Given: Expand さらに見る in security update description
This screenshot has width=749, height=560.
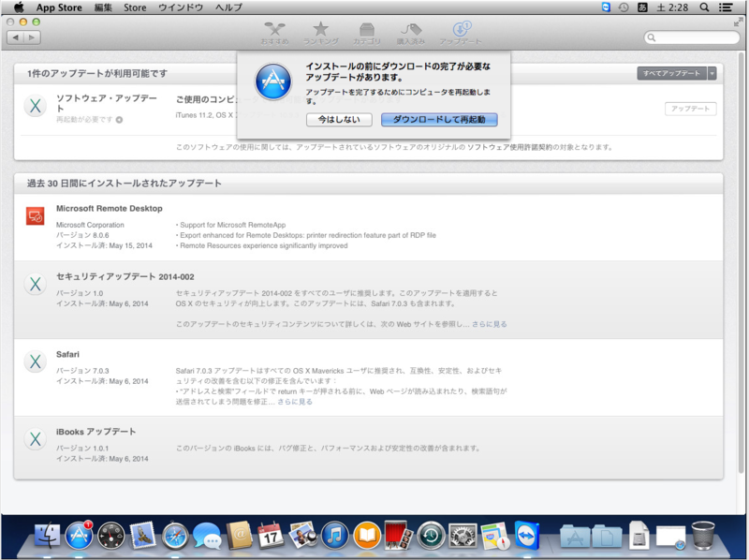Looking at the screenshot, I should click(489, 324).
